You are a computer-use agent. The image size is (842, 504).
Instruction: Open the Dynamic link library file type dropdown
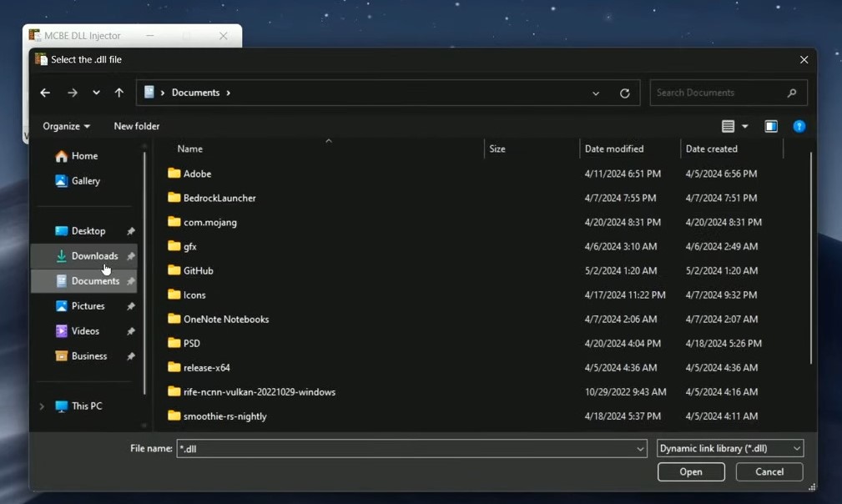730,449
